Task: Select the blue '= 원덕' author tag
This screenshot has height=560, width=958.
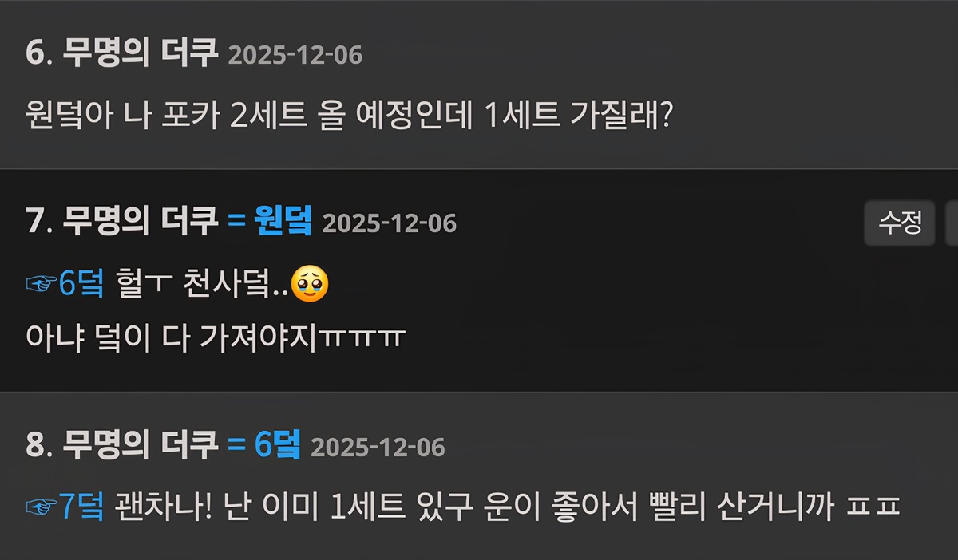Action: [270, 220]
